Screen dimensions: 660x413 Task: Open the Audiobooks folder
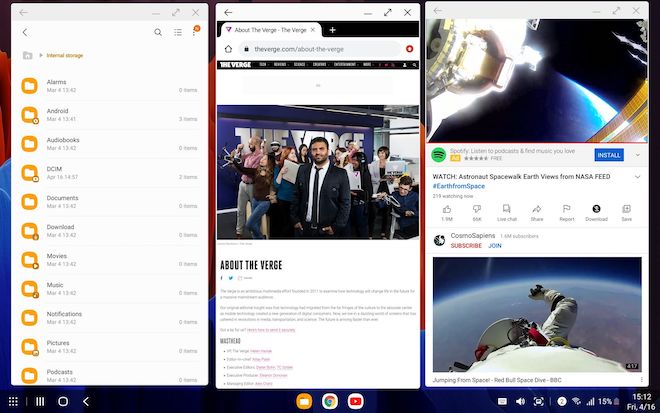[x=109, y=144]
